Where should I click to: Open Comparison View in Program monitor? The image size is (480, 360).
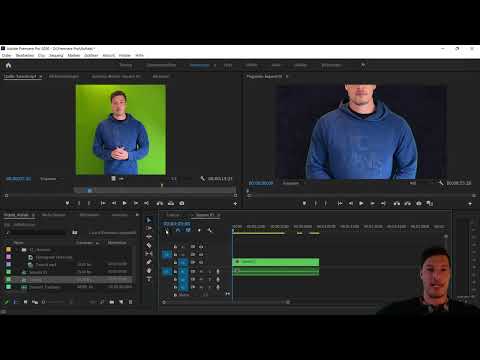tap(430, 203)
